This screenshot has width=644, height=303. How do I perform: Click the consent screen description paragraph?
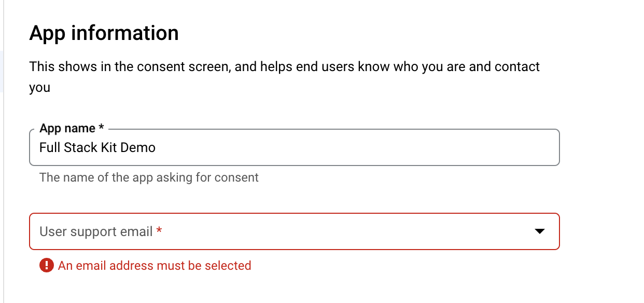tap(285, 77)
